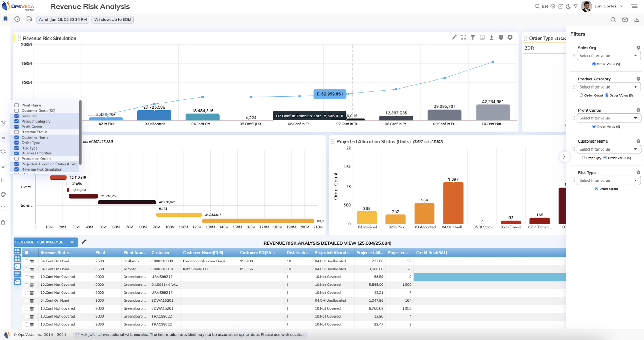644x340 pixels.
Task: Tick the select-all checkbox in table header
Action: coord(26,252)
